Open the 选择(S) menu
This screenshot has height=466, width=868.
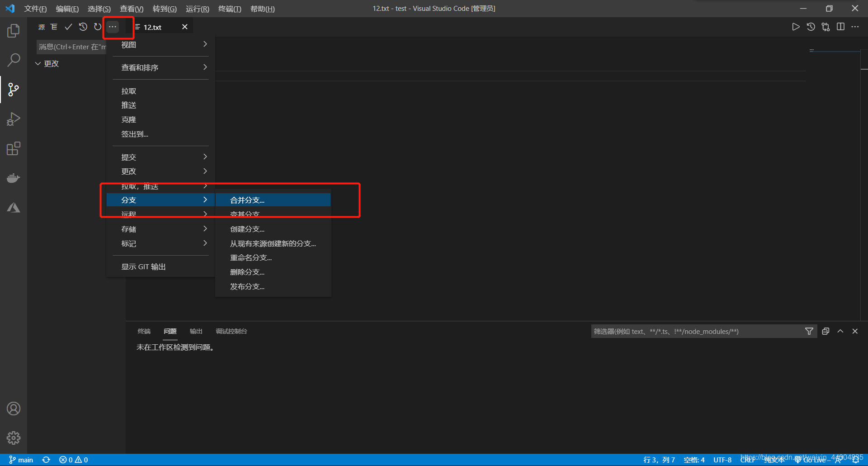[99, 9]
